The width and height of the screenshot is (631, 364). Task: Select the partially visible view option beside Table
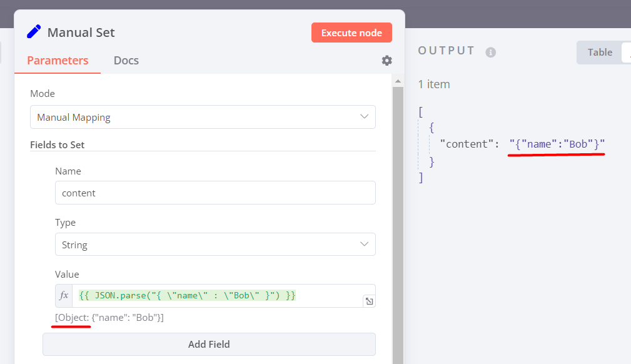[x=626, y=53]
